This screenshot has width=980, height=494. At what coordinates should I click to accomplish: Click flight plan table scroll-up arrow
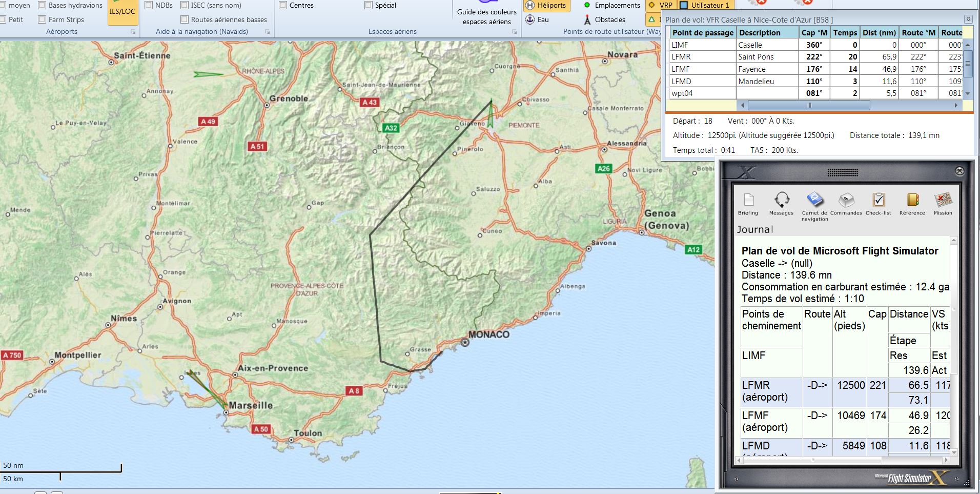pyautogui.click(x=968, y=45)
